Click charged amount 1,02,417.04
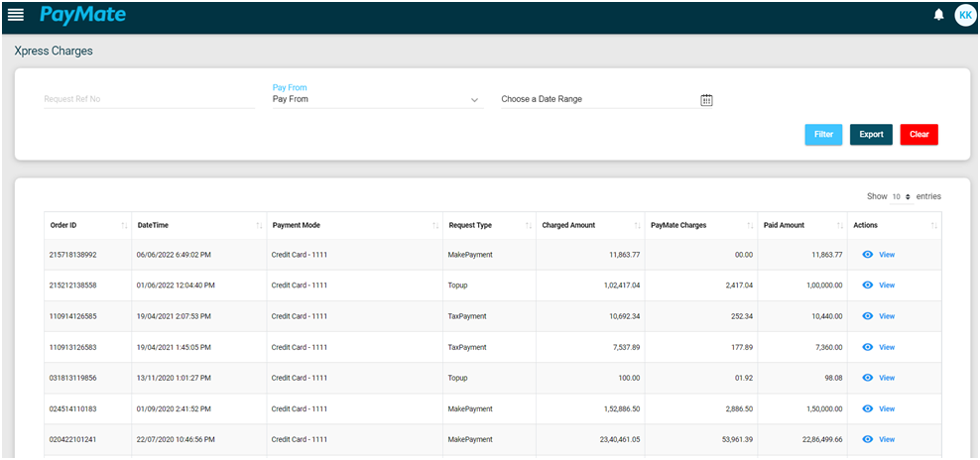Screen dimensions: 980x460 621,285
